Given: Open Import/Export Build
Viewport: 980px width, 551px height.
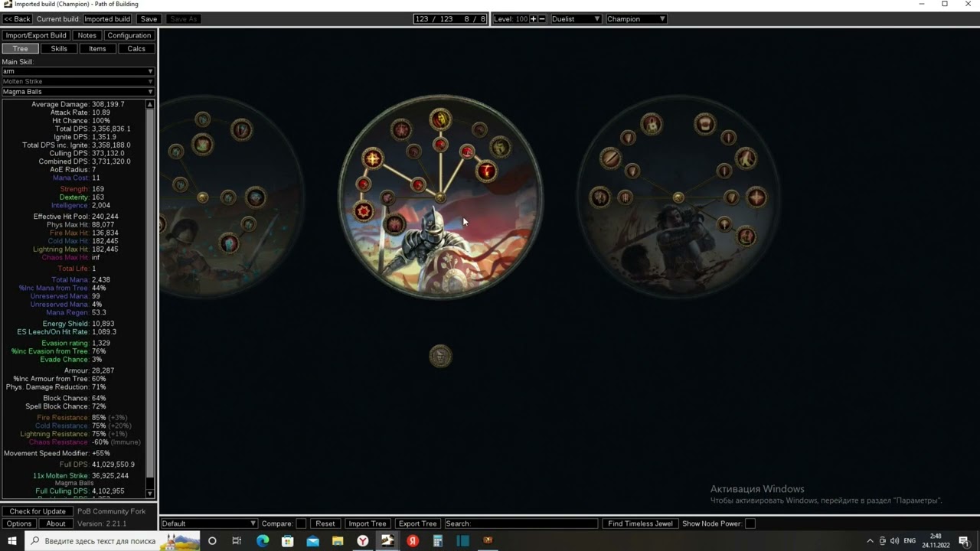Looking at the screenshot, I should click(36, 35).
